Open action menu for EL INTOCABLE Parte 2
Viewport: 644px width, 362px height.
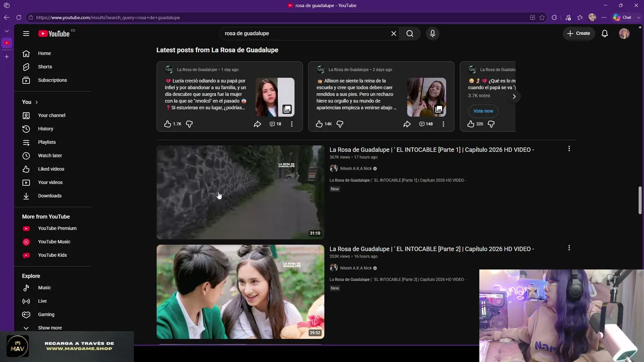[569, 248]
